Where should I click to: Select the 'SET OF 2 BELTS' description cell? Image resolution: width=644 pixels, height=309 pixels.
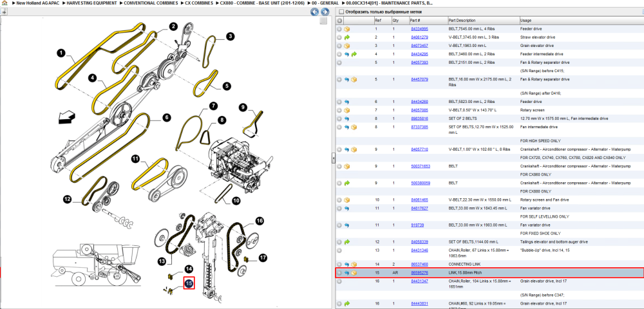(462, 118)
